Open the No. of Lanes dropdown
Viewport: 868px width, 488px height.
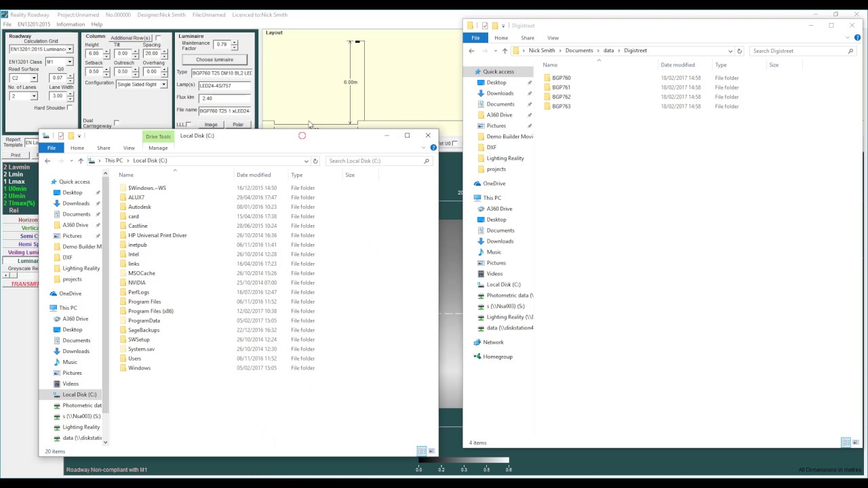click(x=34, y=96)
